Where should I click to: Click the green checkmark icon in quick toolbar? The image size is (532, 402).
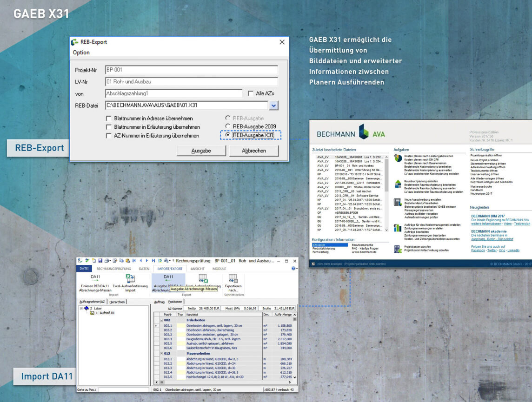87,261
